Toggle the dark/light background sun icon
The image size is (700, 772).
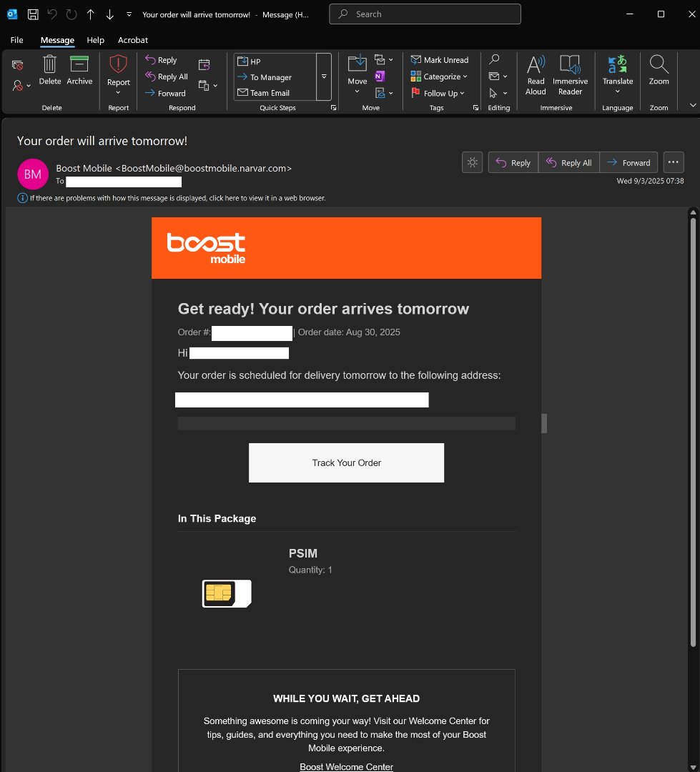tap(472, 162)
